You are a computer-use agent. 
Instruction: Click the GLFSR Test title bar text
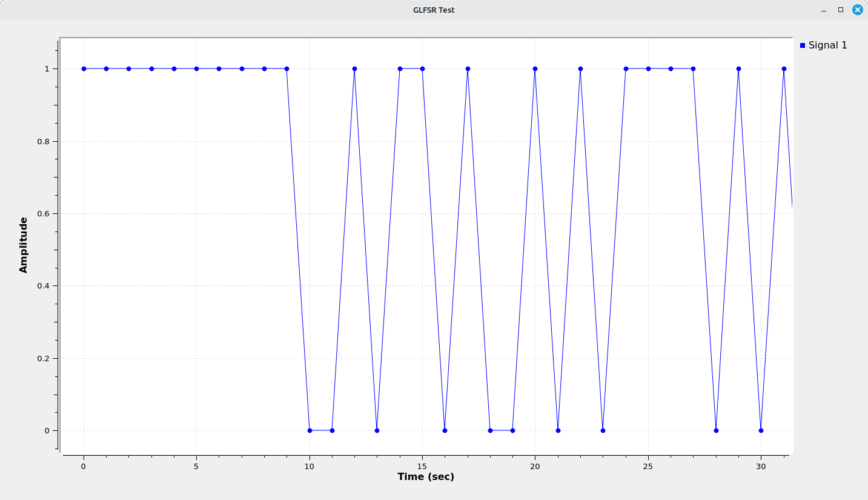point(434,10)
